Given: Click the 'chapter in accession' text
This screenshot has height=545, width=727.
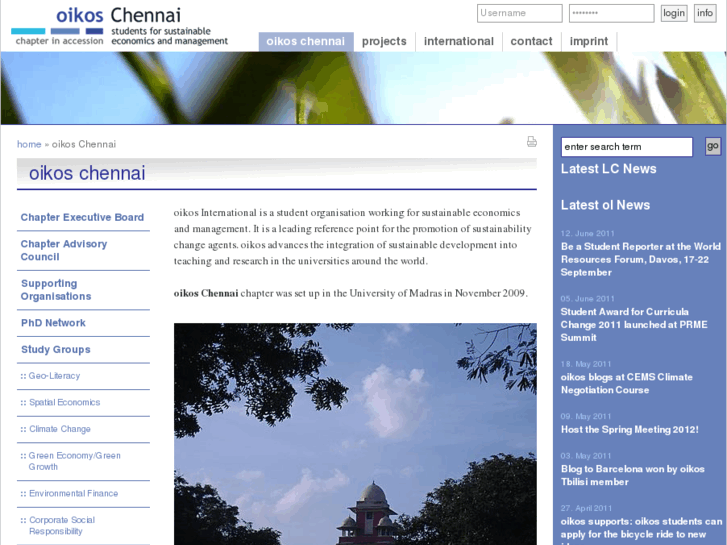Looking at the screenshot, I should (x=59, y=41).
